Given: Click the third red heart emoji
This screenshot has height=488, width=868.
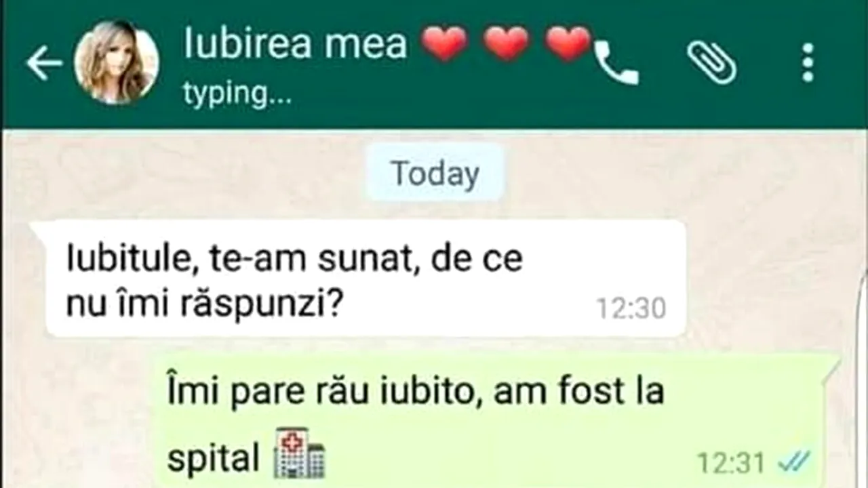Looking at the screenshot, I should pyautogui.click(x=568, y=43).
